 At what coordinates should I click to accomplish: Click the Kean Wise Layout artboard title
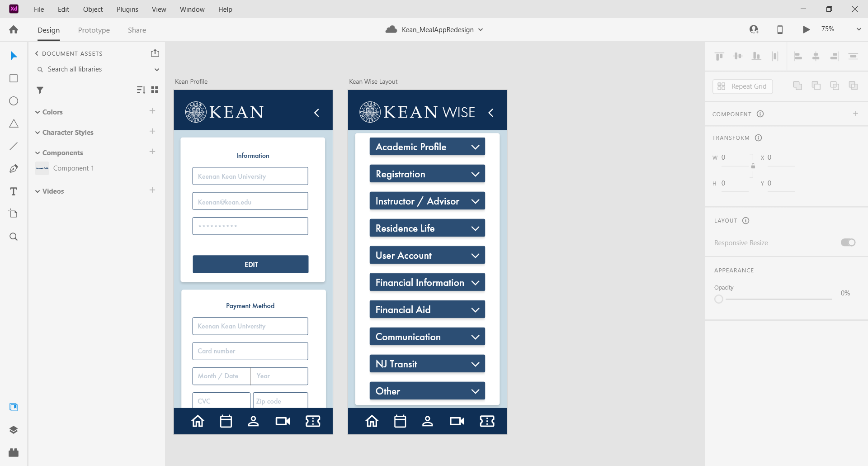373,81
